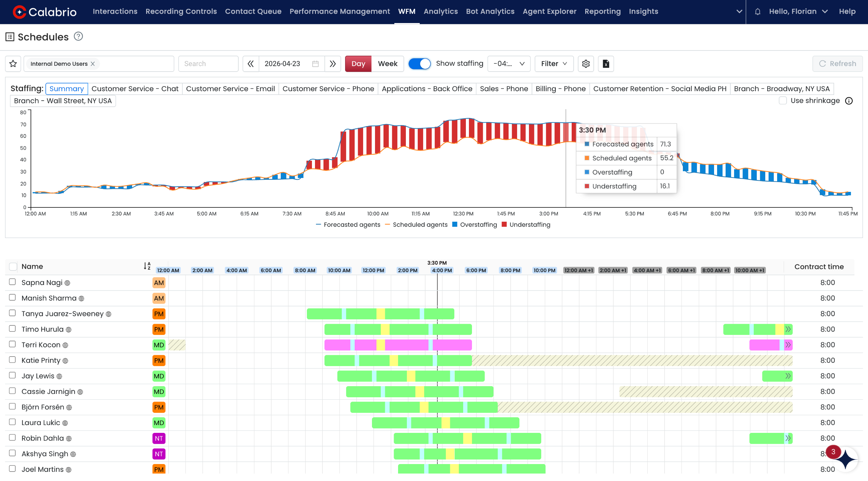
Task: Click the name sort A-Z icon
Action: (147, 266)
